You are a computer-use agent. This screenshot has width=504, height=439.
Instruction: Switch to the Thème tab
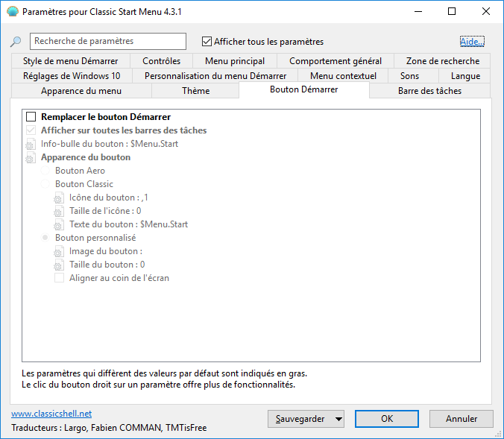195,91
